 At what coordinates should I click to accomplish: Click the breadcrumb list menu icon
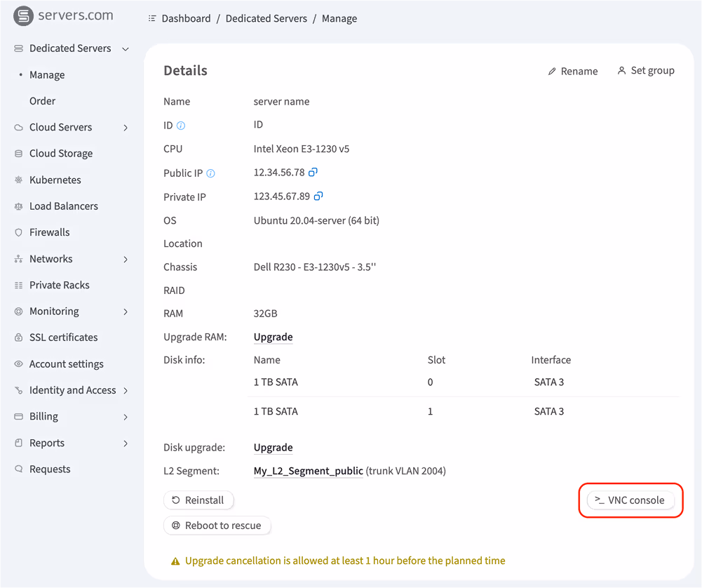coord(152,18)
